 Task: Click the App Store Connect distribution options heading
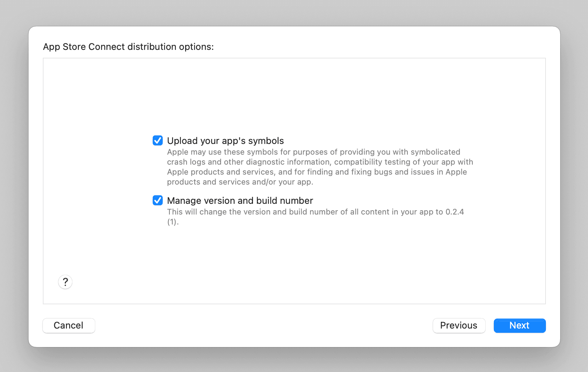point(128,47)
